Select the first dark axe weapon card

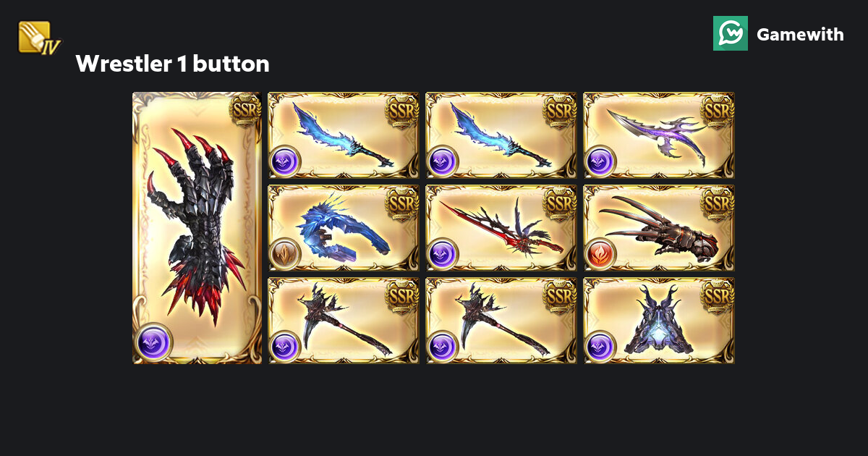click(x=344, y=321)
